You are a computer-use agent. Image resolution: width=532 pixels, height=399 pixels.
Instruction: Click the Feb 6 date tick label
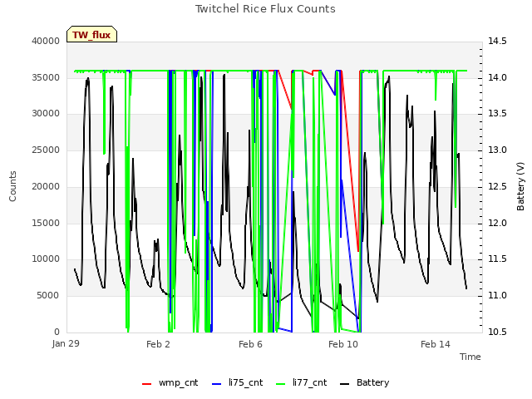click(x=250, y=344)
